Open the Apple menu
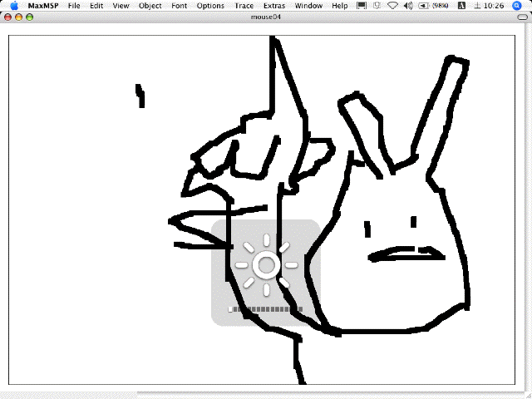Image resolution: width=532 pixels, height=399 pixels. pyautogui.click(x=13, y=6)
